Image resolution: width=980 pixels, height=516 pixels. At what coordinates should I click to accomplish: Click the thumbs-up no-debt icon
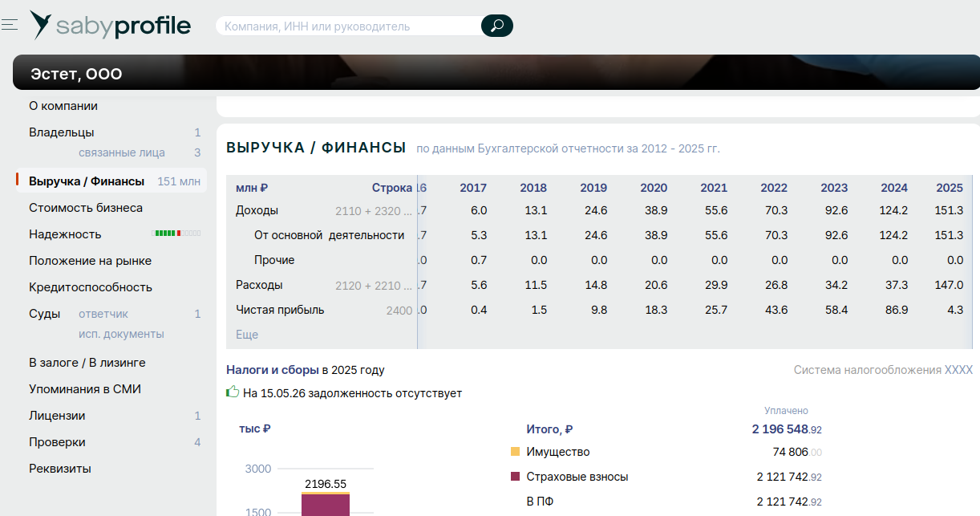[233, 392]
